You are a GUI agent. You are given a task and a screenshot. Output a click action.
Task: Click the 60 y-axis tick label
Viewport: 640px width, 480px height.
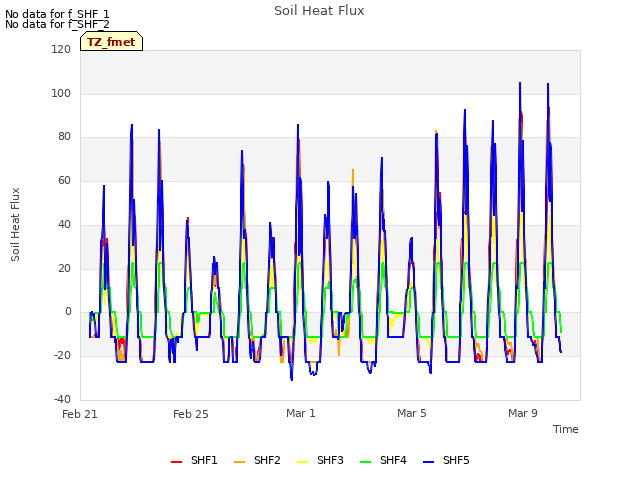pos(64,180)
